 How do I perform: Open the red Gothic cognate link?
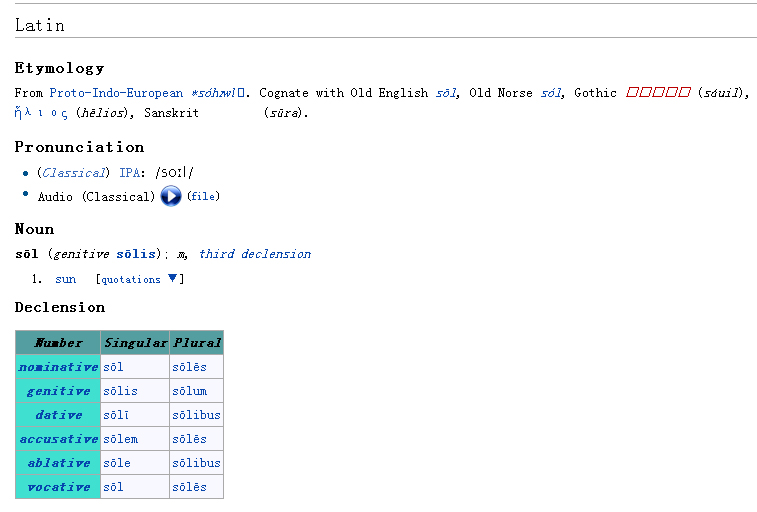[x=658, y=93]
